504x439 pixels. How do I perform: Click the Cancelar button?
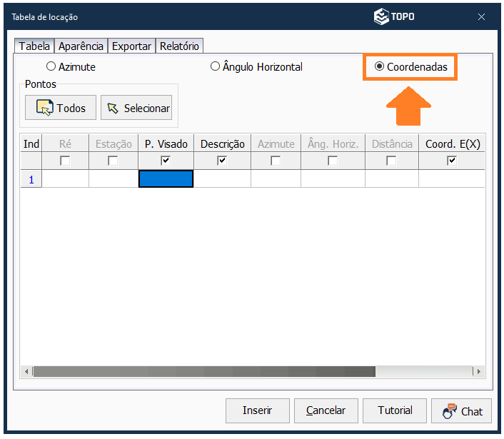click(326, 410)
